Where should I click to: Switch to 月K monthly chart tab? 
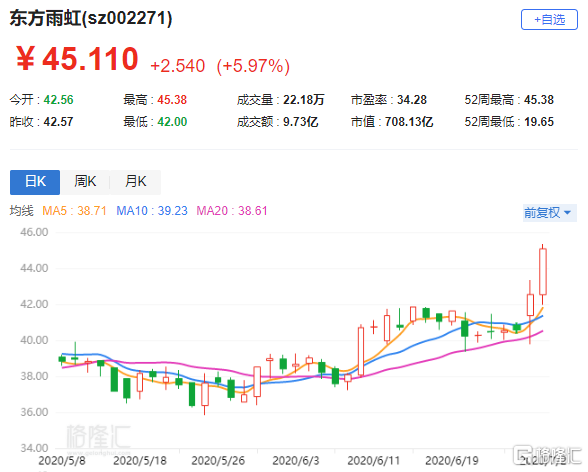coord(135,182)
